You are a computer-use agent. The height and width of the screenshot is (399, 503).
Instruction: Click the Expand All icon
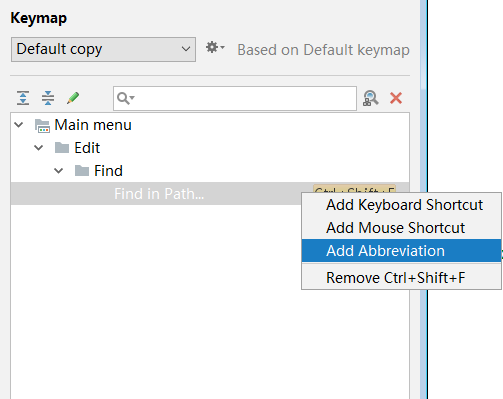pos(23,98)
